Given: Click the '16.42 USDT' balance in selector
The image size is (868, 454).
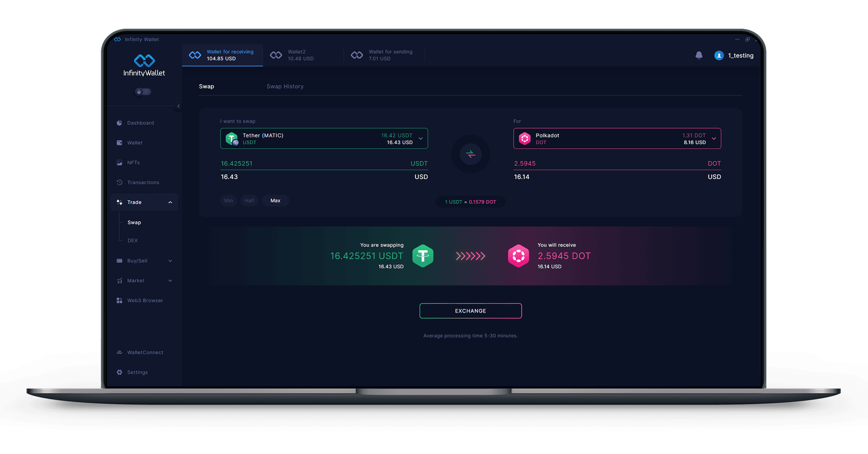Looking at the screenshot, I should click(x=397, y=135).
